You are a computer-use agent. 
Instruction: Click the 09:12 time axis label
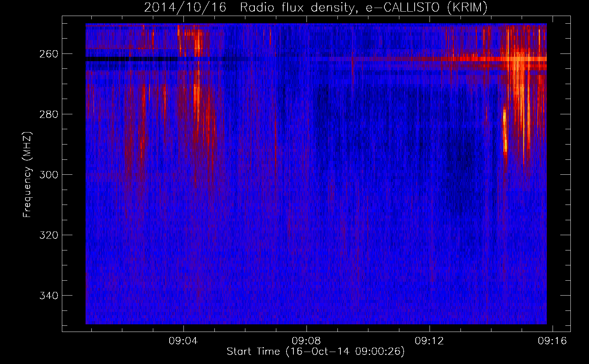(430, 341)
